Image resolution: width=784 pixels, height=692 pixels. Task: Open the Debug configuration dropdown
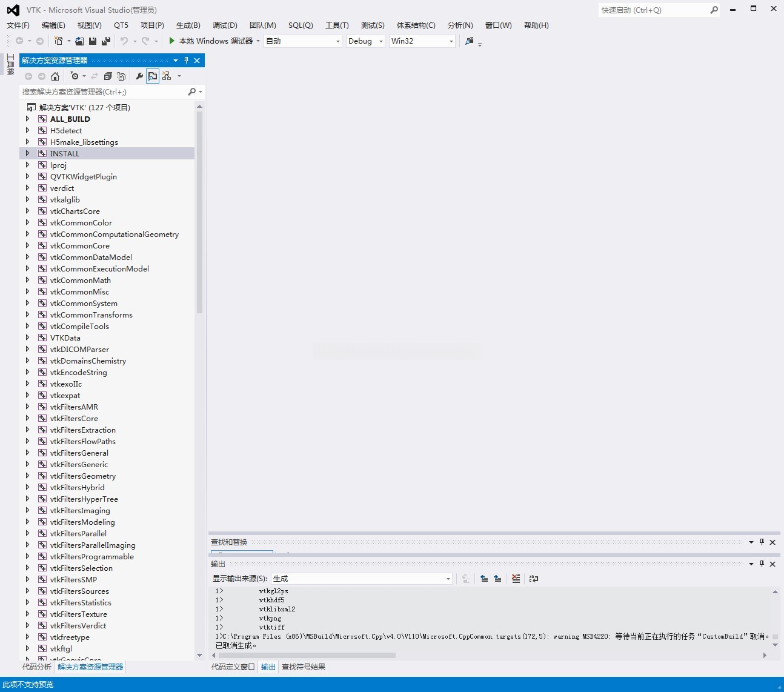[x=365, y=41]
